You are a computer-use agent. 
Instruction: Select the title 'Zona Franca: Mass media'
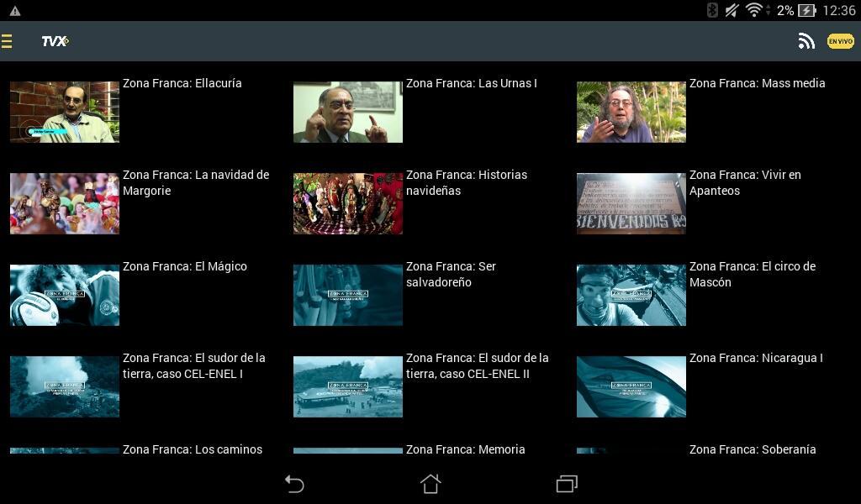click(x=758, y=83)
